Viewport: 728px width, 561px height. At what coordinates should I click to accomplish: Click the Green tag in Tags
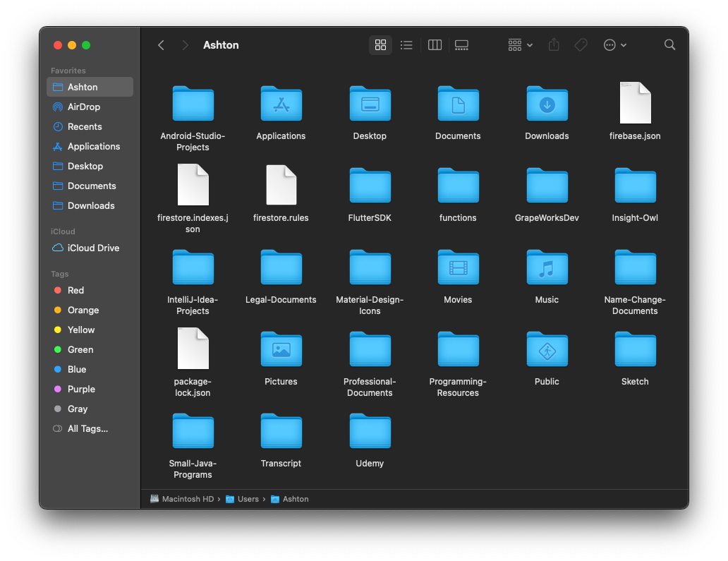(x=80, y=349)
